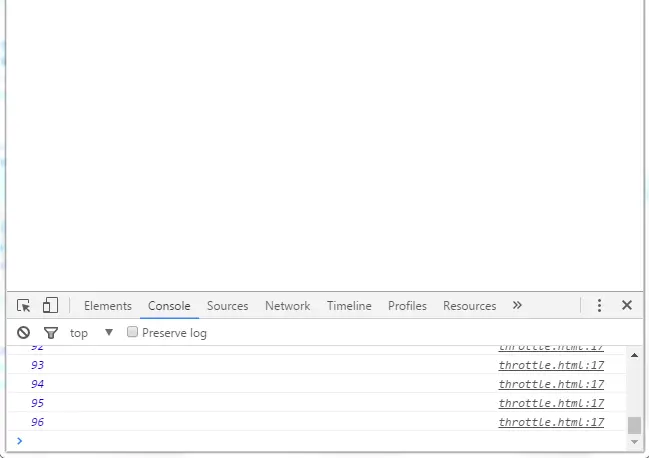Activate the inspect element picker icon
The width and height of the screenshot is (649, 458).
point(24,306)
